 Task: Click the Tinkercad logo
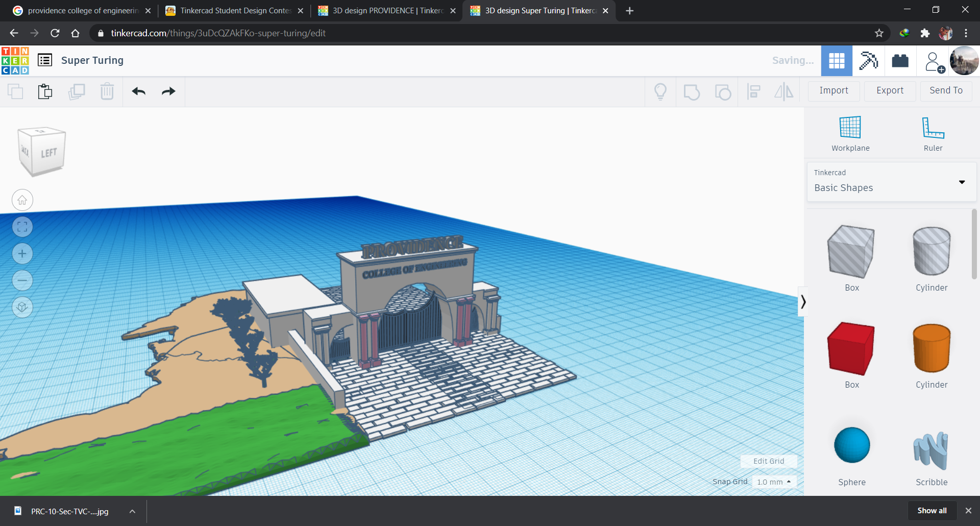click(x=15, y=61)
